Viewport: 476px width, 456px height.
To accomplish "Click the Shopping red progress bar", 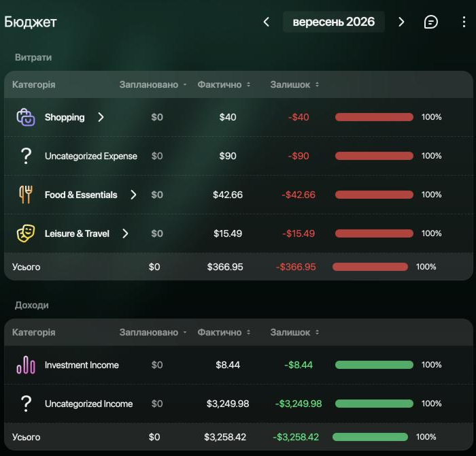I will pos(374,117).
